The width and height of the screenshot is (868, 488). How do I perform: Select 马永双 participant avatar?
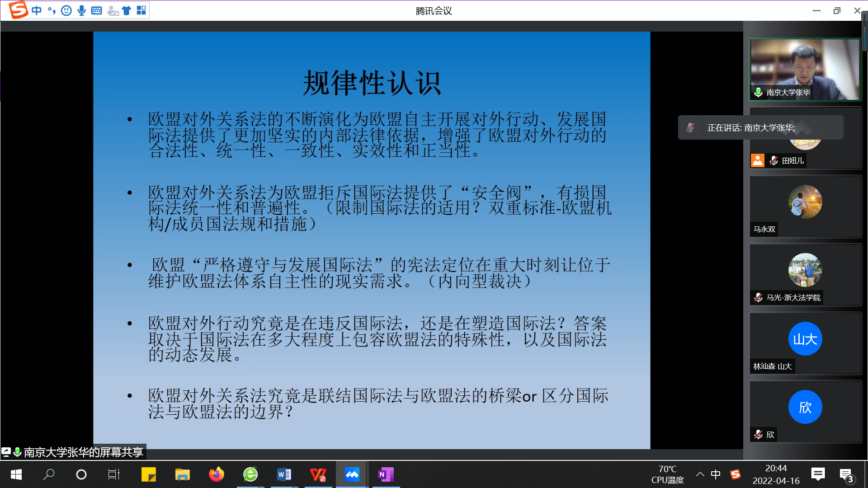pyautogui.click(x=805, y=202)
